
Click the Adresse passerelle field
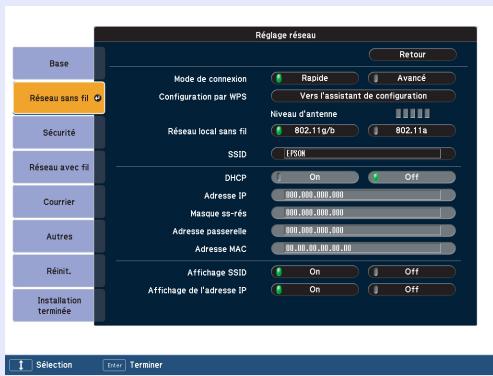(x=363, y=231)
